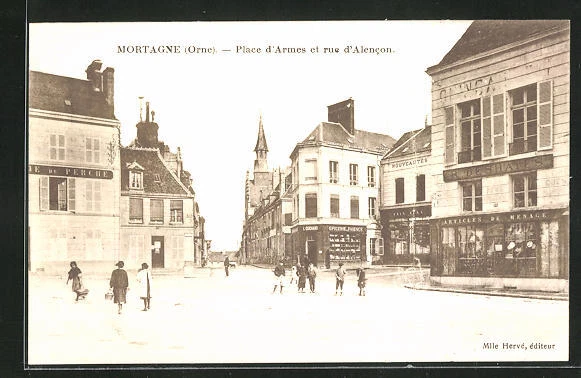This screenshot has height=378, width=581.
Task: Click the postcard photograph of the street
Action: pos(299,192)
